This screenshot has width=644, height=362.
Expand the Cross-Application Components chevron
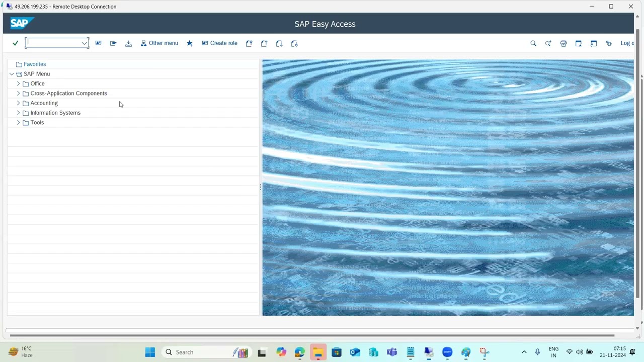pos(19,94)
